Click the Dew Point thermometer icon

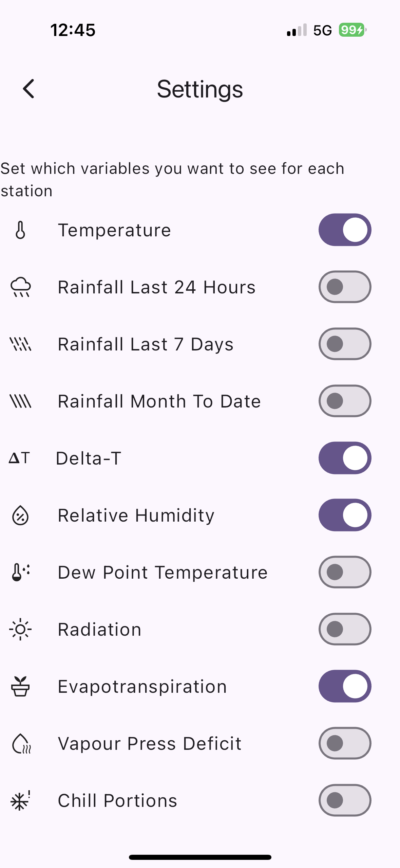pyautogui.click(x=20, y=572)
